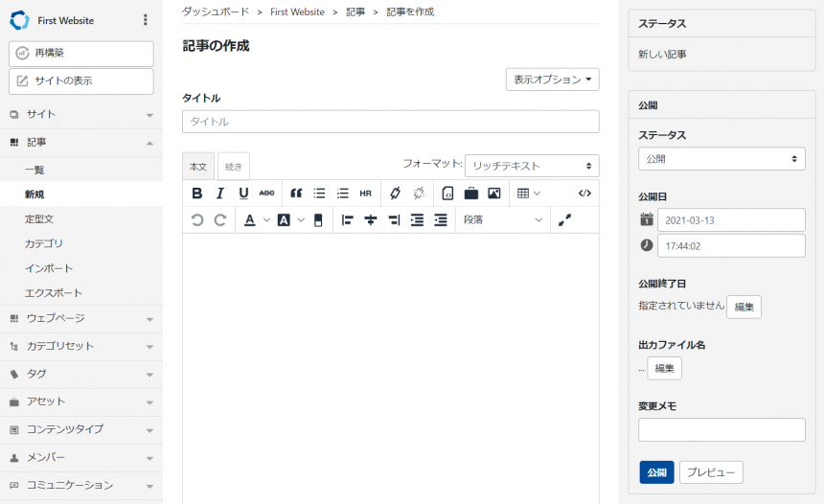The height and width of the screenshot is (504, 824).
Task: Expand the アセット sidebar menu
Action: pos(81,402)
